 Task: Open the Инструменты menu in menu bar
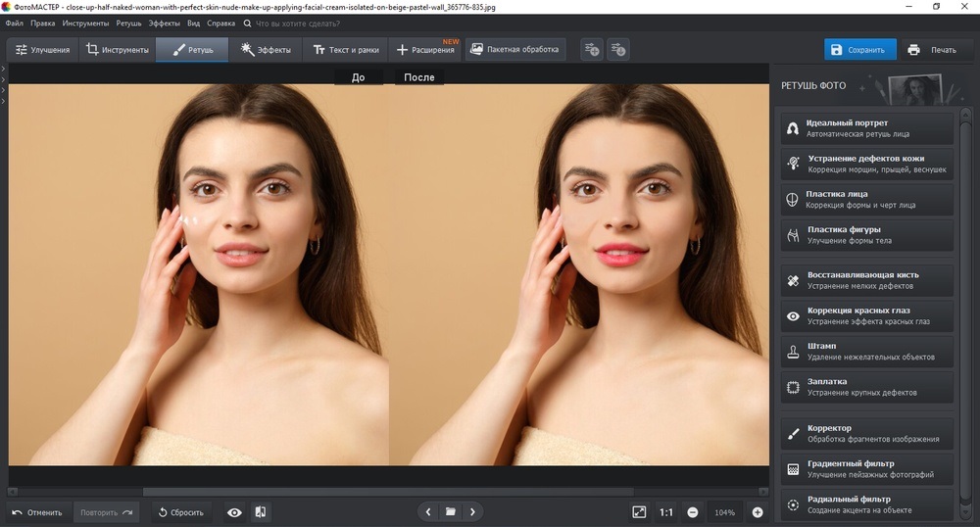[x=85, y=22]
